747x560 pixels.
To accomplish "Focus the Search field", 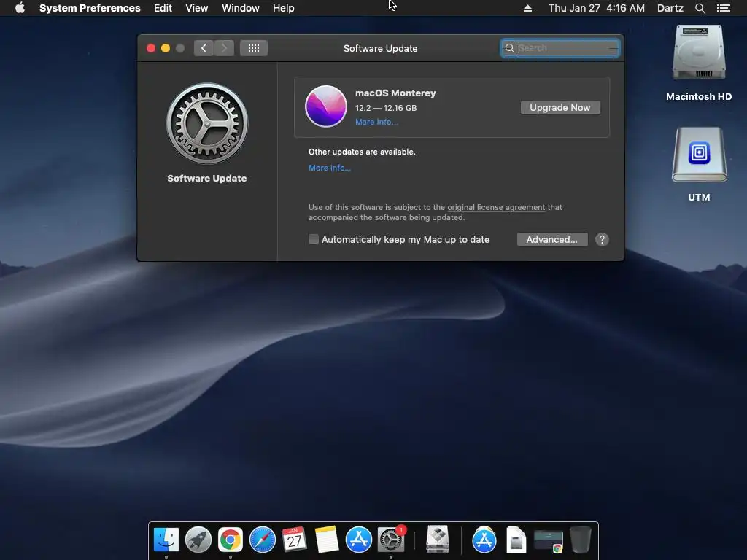I will [x=560, y=48].
